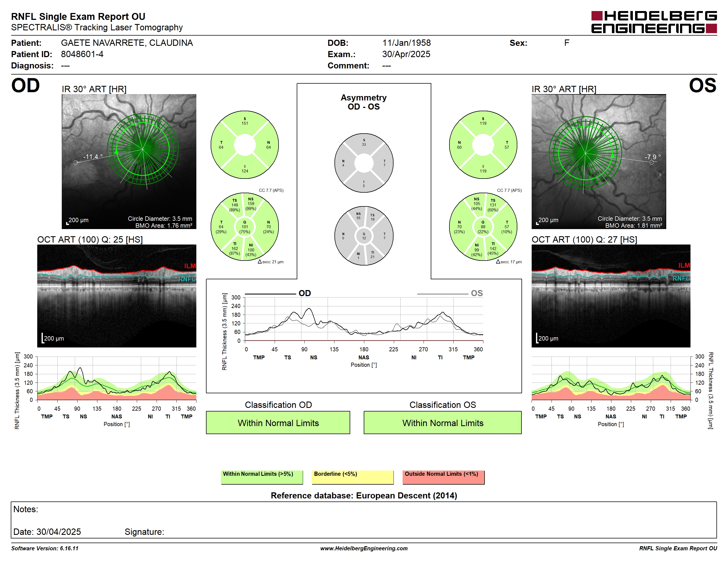Click the OS ΔBMOC 17 µm label
The width and height of the screenshot is (728, 563).
click(x=509, y=262)
